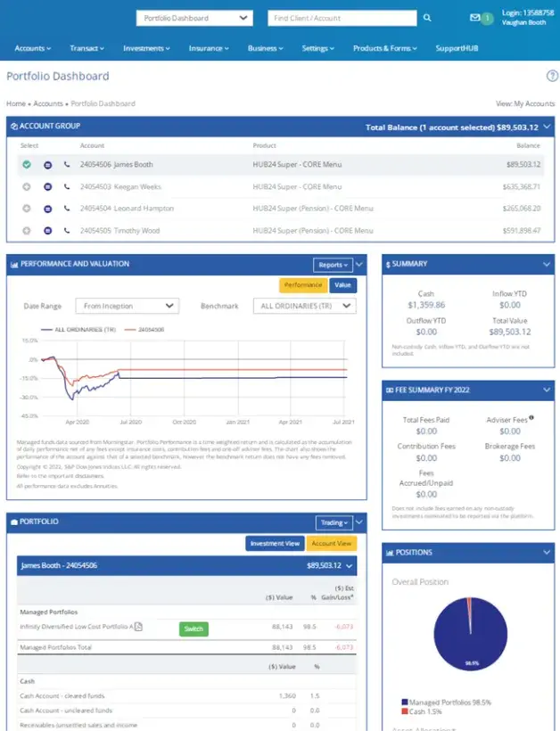560x731 pixels.
Task: Click the phone icon for Timothy Wood
Action: click(x=67, y=230)
